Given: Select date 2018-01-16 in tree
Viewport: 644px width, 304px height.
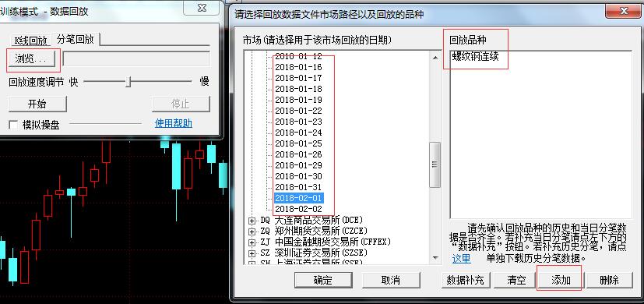Looking at the screenshot, I should (x=298, y=67).
